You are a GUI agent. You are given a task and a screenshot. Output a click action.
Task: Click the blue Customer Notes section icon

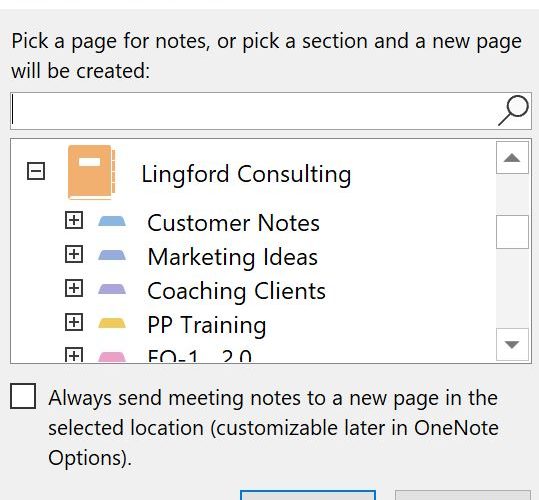coord(112,221)
